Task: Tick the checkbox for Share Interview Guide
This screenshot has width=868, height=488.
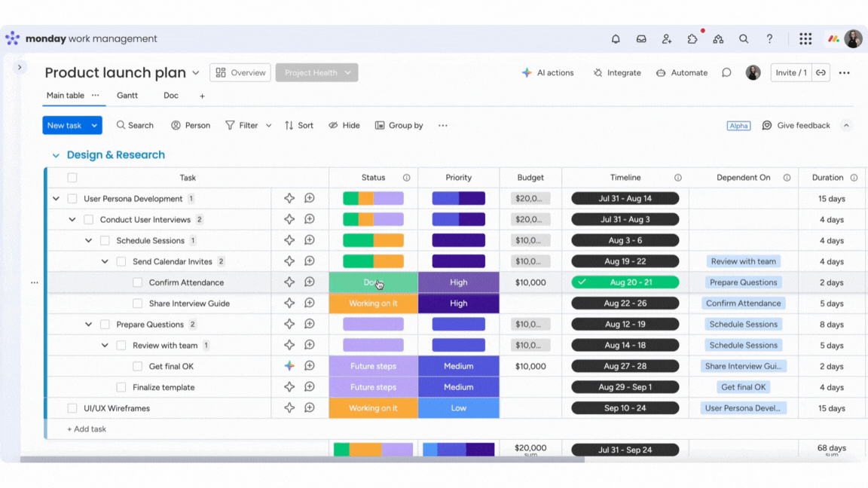Action: [x=137, y=303]
